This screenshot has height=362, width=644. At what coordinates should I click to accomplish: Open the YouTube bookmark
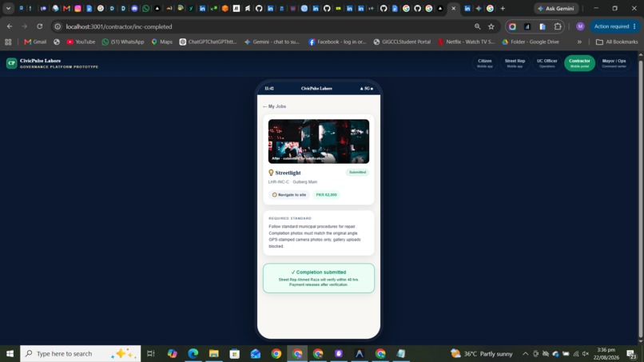coord(81,42)
